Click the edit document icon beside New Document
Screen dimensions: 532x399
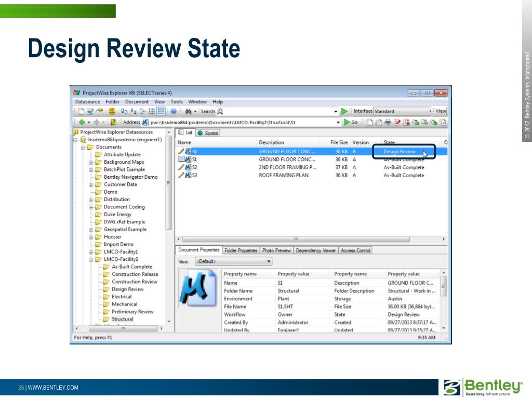(90, 111)
